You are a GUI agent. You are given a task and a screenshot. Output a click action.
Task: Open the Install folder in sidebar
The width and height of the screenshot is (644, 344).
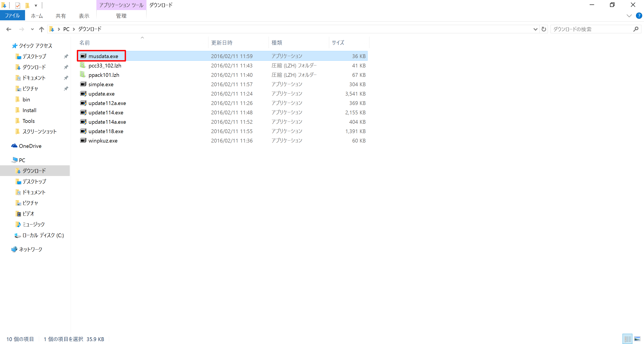click(x=29, y=110)
